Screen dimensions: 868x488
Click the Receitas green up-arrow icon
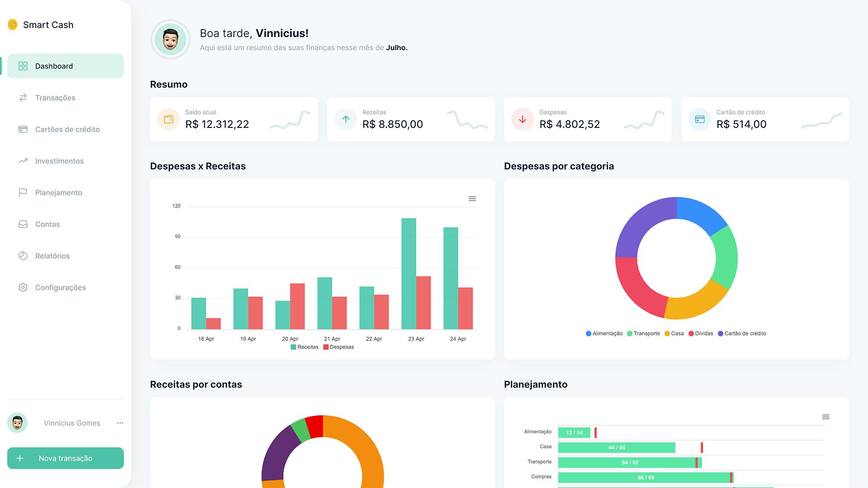coord(346,119)
